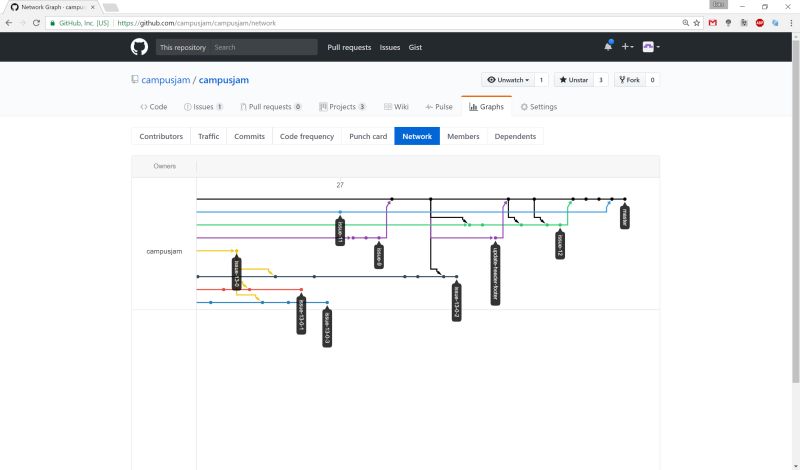800x470 pixels.
Task: Select the update-header-footer branch label
Action: (x=495, y=274)
